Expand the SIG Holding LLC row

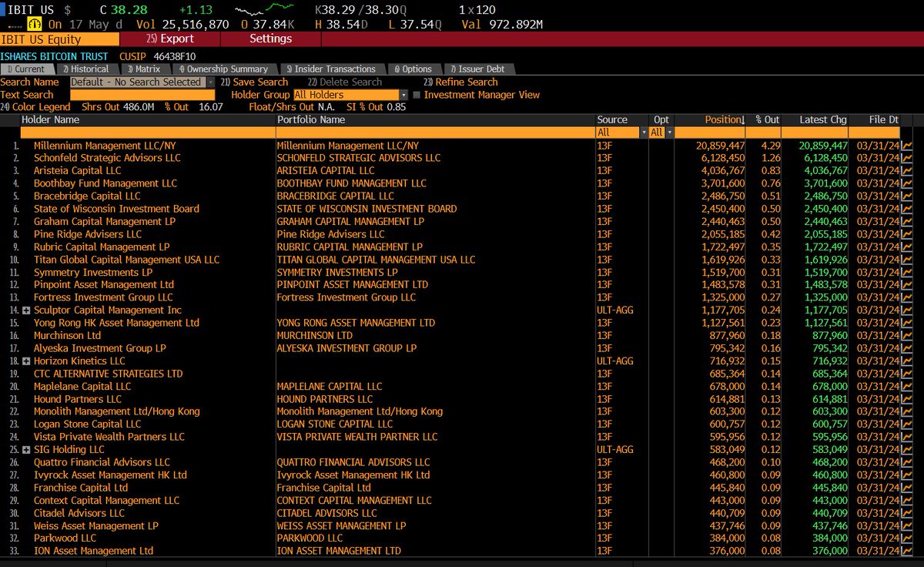point(26,450)
